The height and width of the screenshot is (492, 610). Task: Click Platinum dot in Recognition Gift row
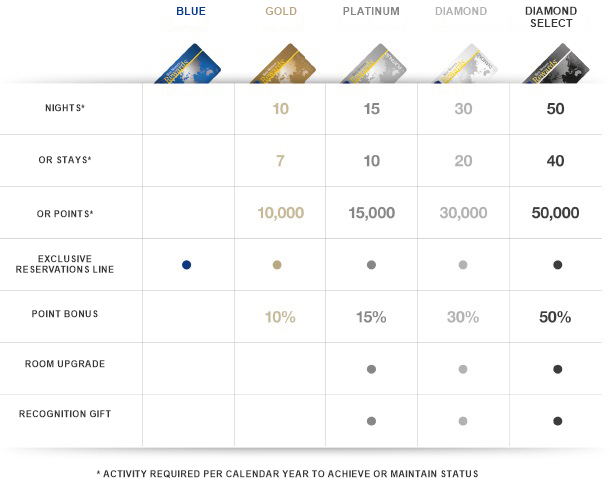point(372,421)
